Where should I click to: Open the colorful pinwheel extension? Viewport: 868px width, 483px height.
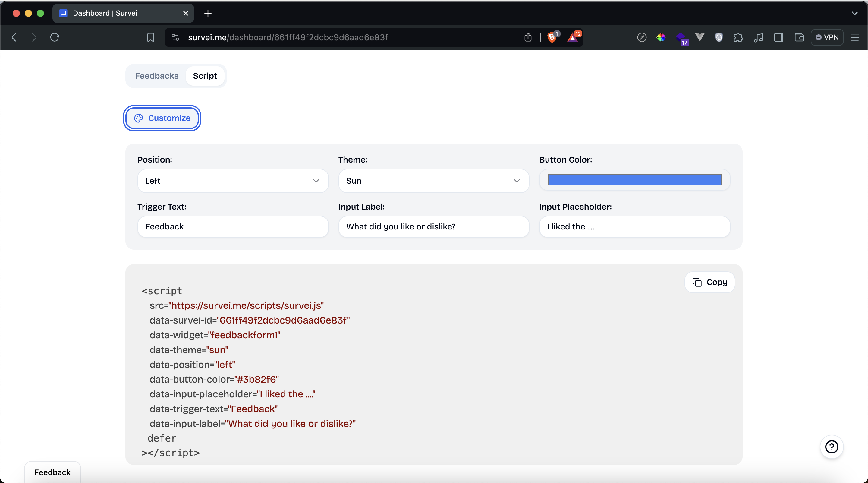[661, 37]
